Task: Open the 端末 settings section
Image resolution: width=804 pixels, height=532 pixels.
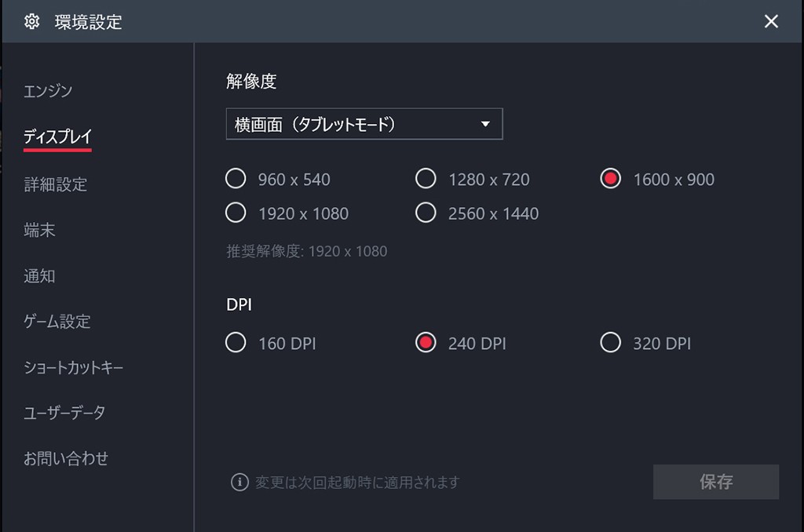Action: point(39,231)
